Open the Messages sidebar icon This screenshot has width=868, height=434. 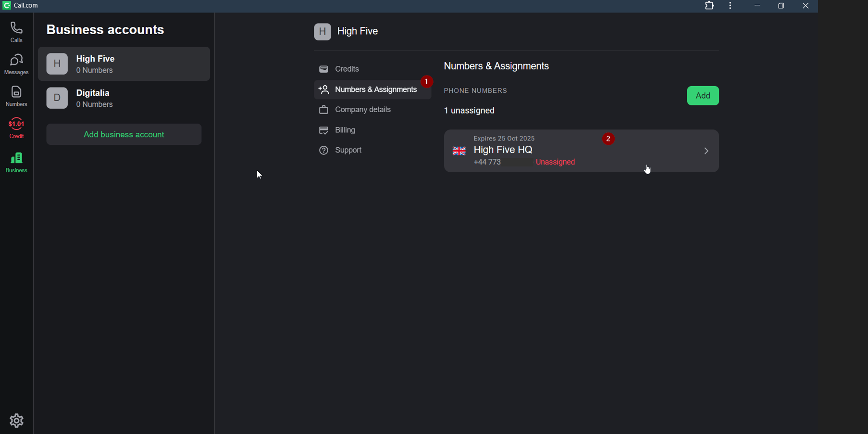click(16, 64)
